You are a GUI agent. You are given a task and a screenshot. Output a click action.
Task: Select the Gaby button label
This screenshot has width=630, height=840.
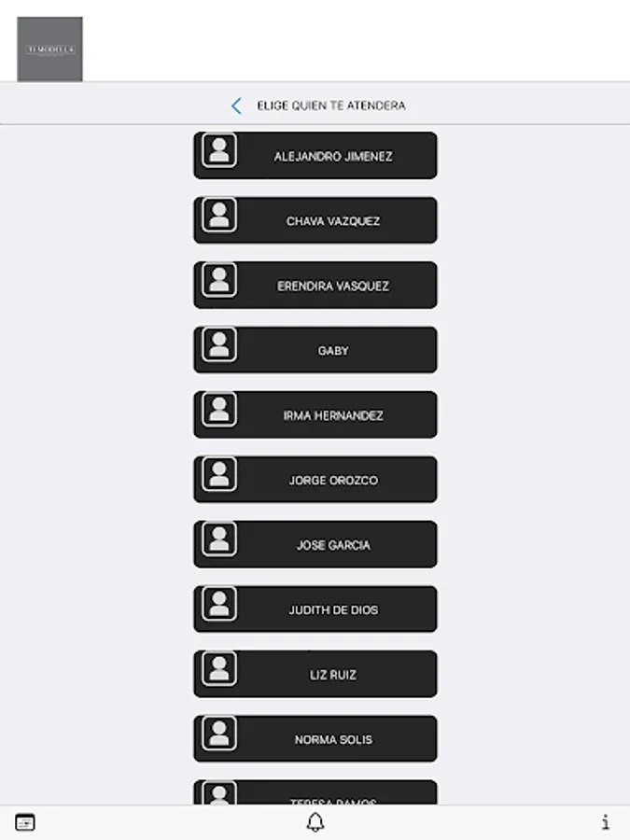[x=332, y=350]
